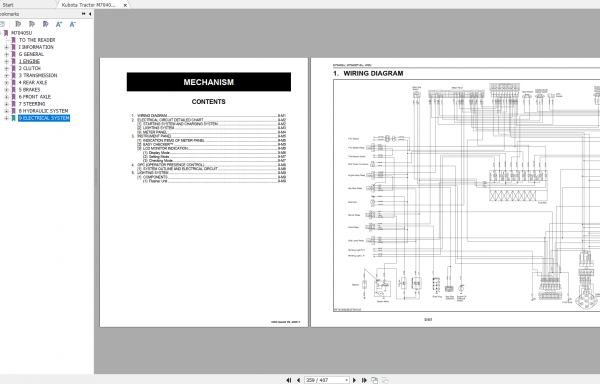
Task: Collapse all bookmarks in the toolbar
Action: tap(32, 24)
